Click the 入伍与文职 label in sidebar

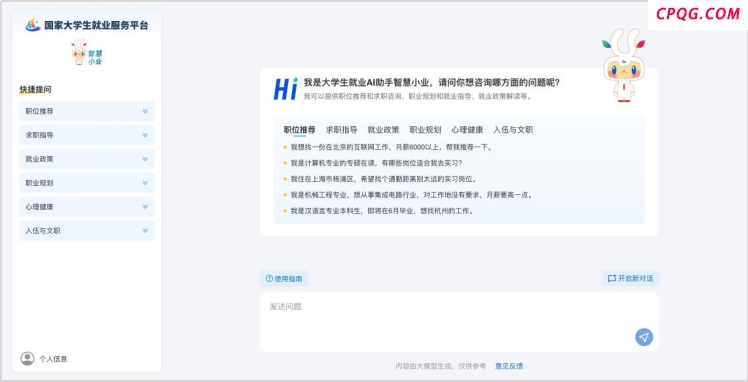pos(43,230)
